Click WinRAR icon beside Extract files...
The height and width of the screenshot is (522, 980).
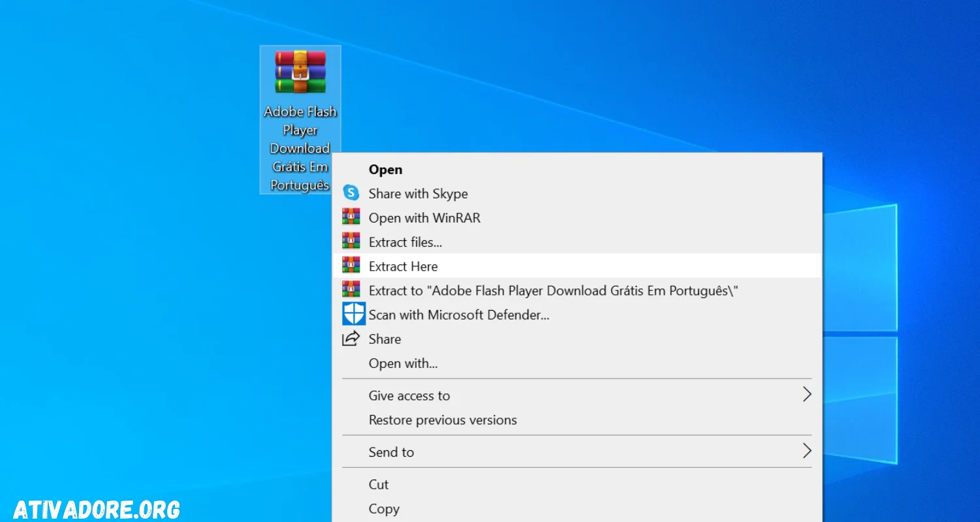pos(351,241)
